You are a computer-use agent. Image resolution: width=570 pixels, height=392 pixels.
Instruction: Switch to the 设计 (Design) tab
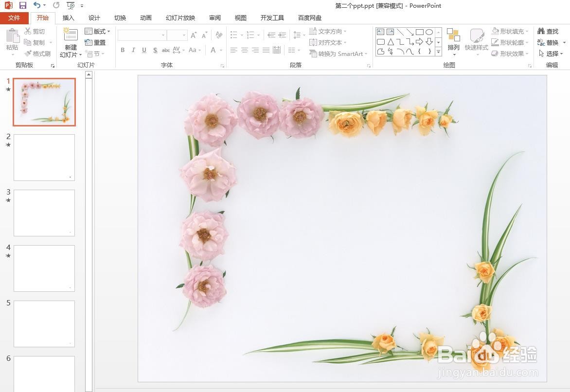coord(94,18)
